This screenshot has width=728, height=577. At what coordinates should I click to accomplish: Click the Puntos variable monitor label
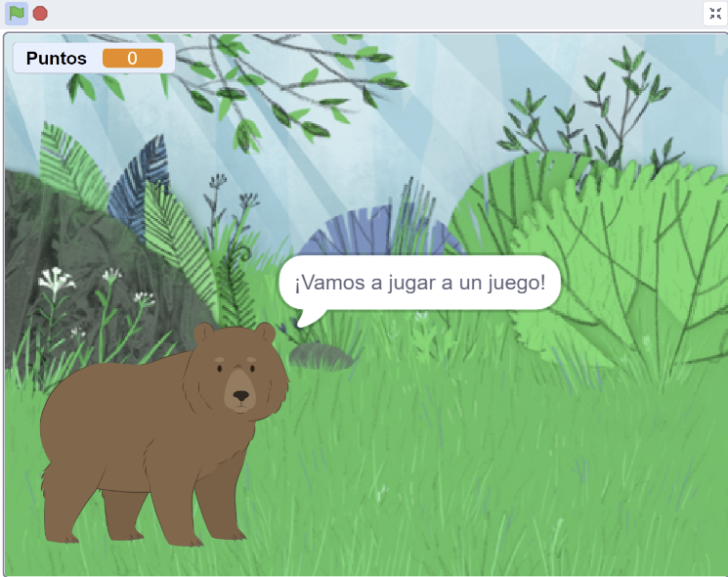(x=56, y=59)
